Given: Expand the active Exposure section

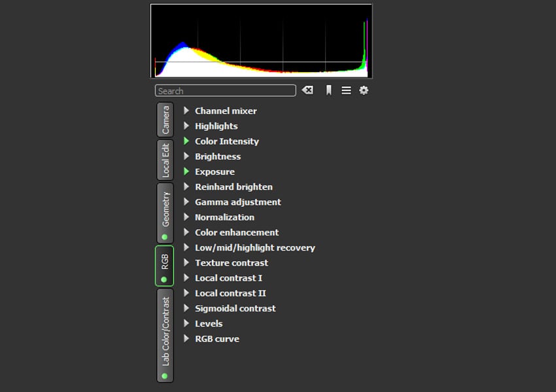Looking at the screenshot, I should coord(186,171).
